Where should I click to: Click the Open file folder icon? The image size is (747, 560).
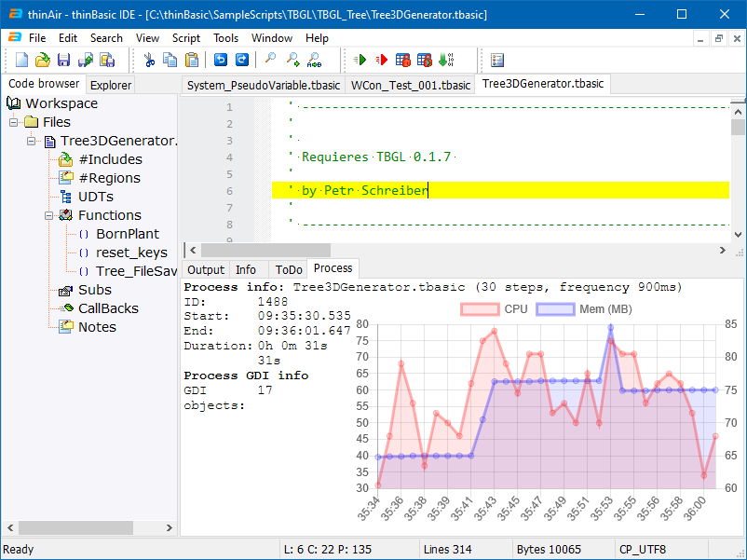point(43,61)
